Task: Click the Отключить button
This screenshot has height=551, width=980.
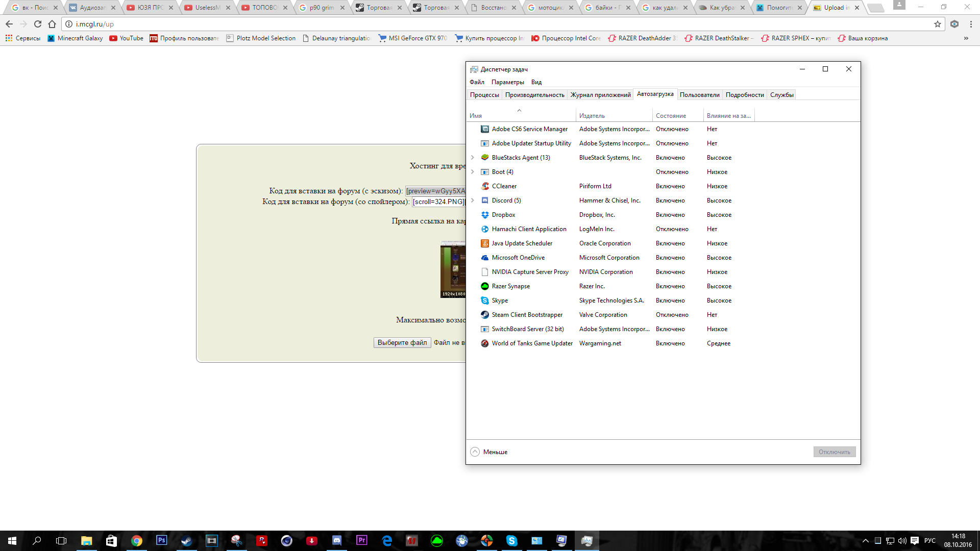Action: pyautogui.click(x=834, y=452)
